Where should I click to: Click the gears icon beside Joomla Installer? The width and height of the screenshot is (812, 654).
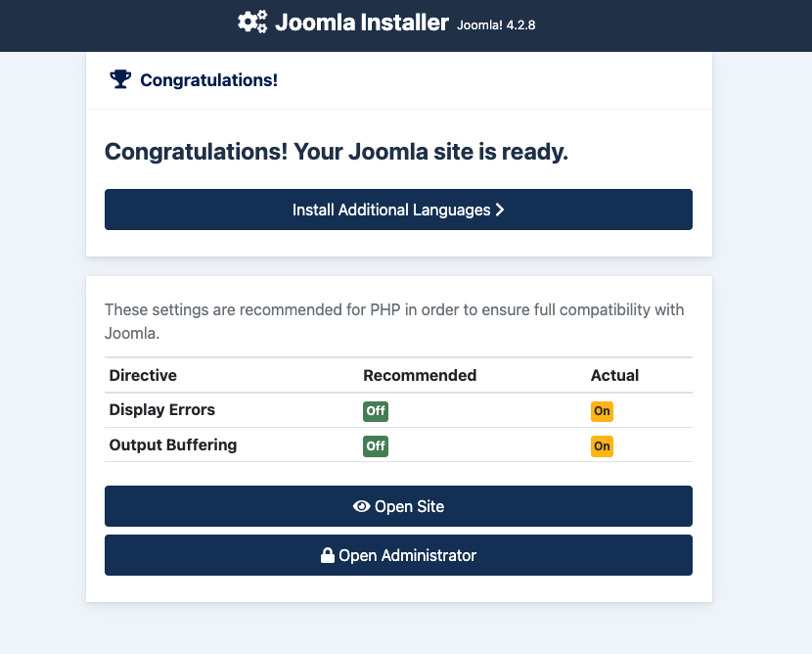(252, 22)
